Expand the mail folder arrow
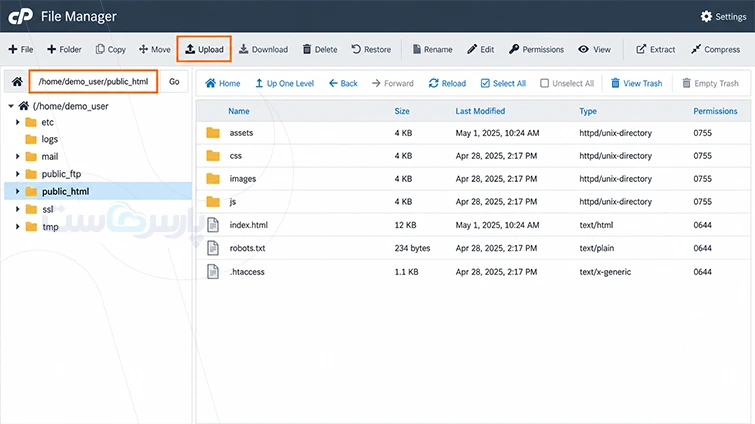This screenshot has width=755, height=424. (17, 156)
